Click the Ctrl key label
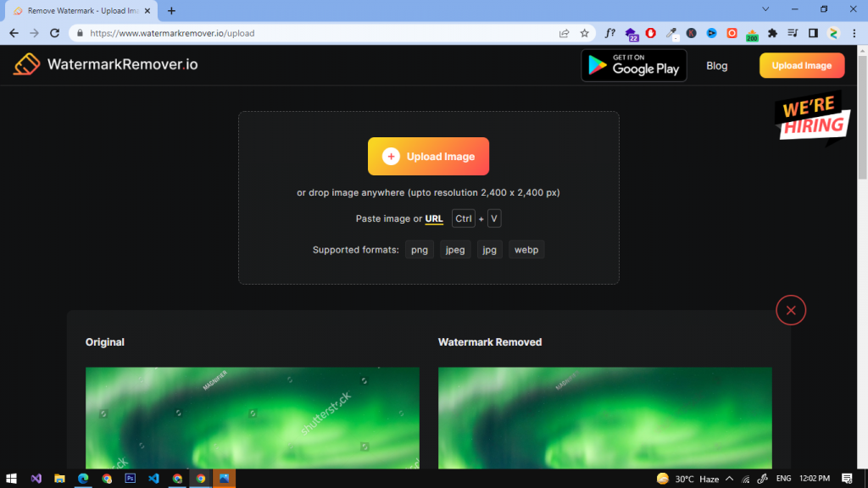Viewport: 868px width, 488px height. click(x=464, y=219)
